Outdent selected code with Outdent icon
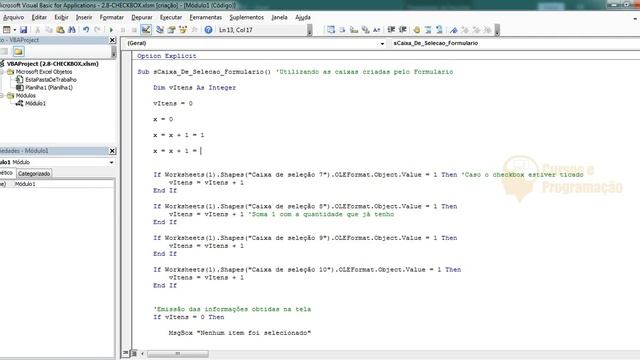Image resolution: width=640 pixels, height=360 pixels. click(402, 30)
